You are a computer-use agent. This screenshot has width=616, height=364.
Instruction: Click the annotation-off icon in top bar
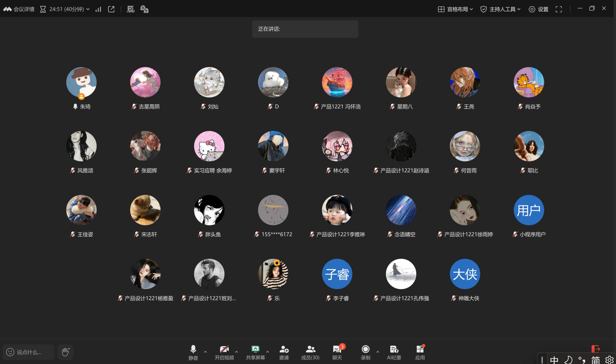point(130,9)
